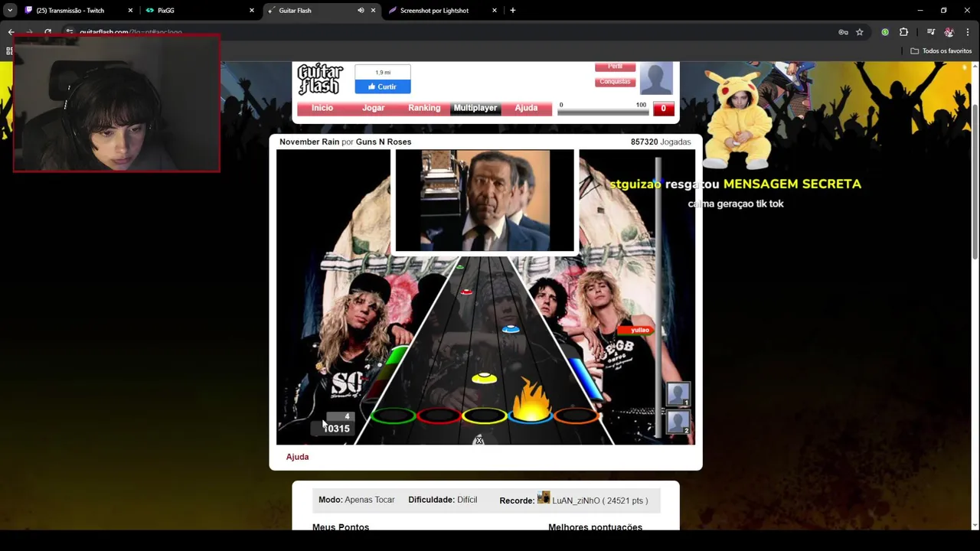Click the stguizao username in alert

point(635,184)
